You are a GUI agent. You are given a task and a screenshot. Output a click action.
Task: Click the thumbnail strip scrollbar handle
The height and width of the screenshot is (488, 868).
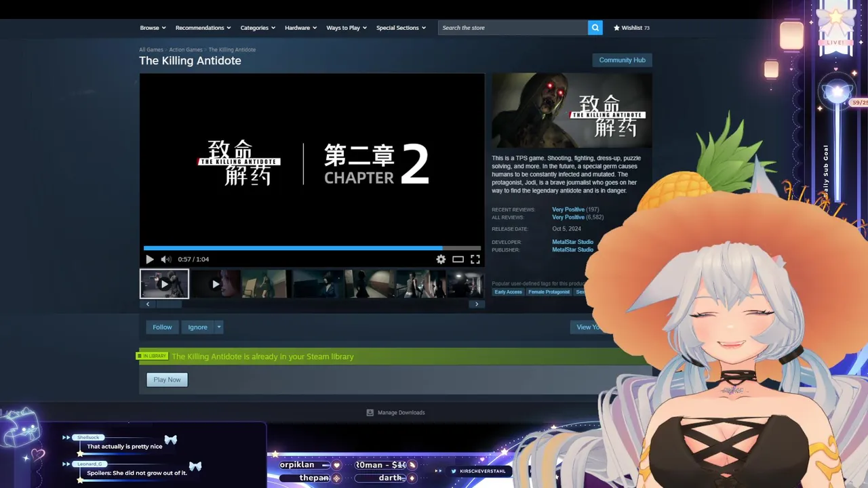coord(169,304)
